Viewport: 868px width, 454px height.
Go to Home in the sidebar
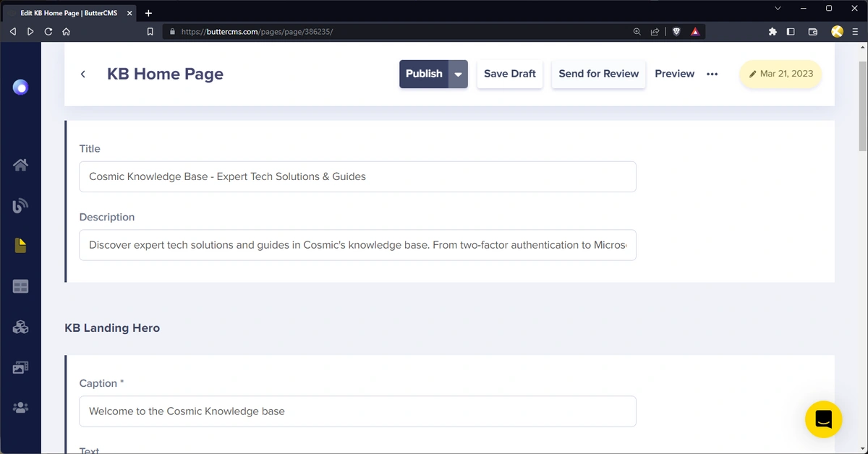coord(20,165)
